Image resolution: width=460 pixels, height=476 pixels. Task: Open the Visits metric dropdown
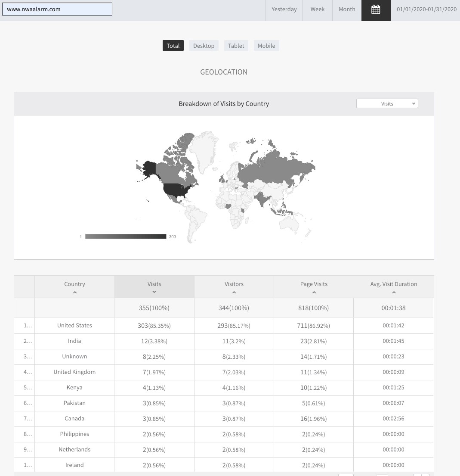point(387,103)
